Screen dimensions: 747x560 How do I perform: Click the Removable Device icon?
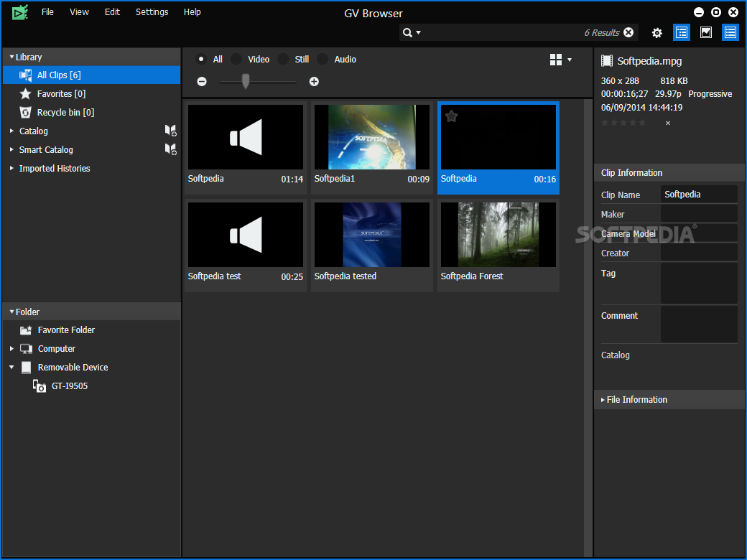(26, 367)
